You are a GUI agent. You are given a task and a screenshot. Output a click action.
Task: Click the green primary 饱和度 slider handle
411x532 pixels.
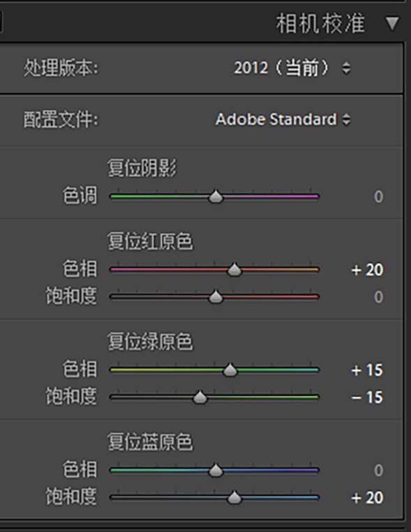coord(200,397)
